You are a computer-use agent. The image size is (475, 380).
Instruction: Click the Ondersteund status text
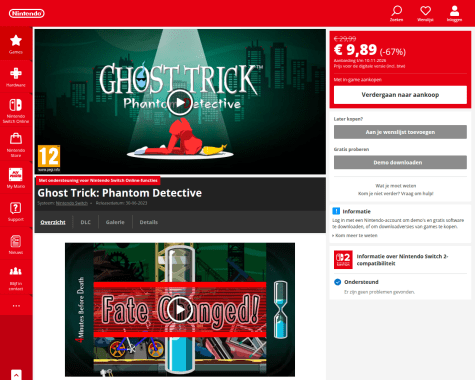point(361,282)
